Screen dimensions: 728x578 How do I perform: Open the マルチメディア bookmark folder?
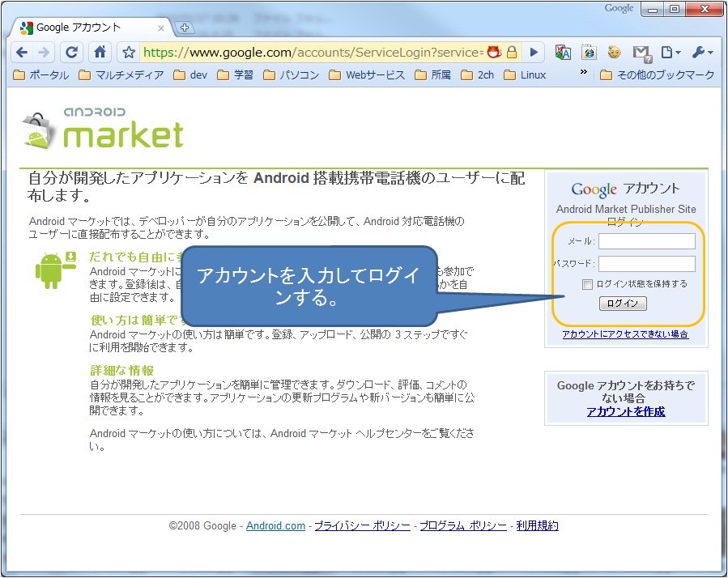[x=121, y=75]
